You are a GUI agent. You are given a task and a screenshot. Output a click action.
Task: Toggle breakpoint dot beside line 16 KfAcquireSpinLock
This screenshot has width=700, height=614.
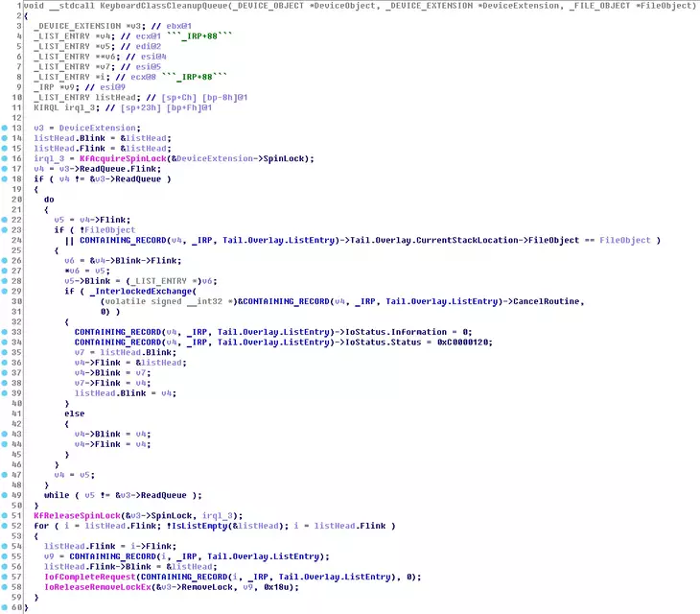click(5, 158)
